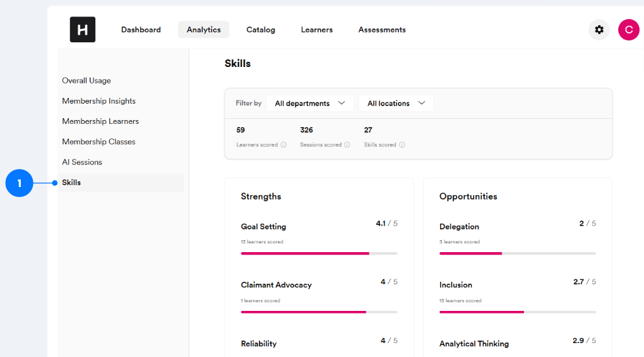The image size is (644, 357).
Task: Click the Analytical Thinking skill name
Action: [x=474, y=344]
